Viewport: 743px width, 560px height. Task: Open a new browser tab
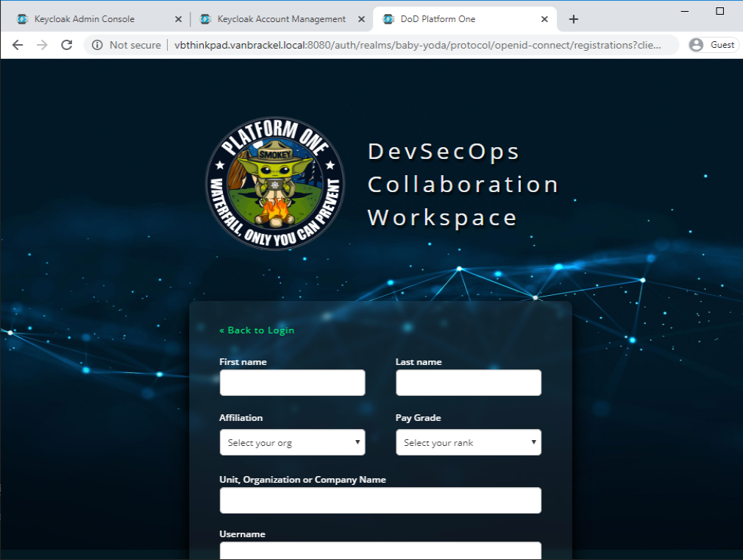pos(574,19)
